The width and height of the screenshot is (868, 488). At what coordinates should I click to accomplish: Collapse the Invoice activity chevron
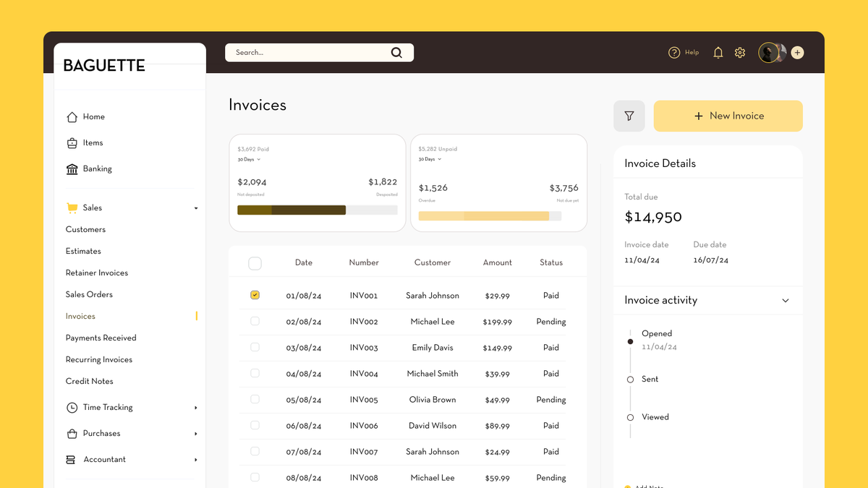coord(786,301)
